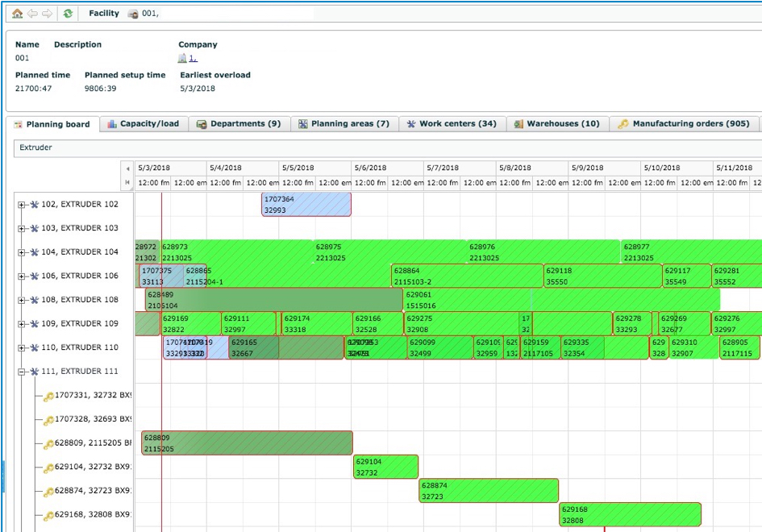
Task: Click the Extruder filter field
Action: click(388, 148)
